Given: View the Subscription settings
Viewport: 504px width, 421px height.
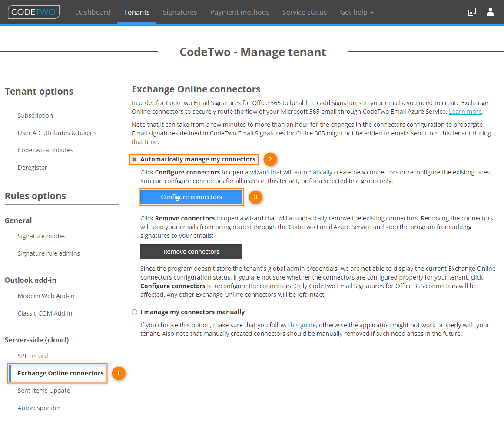Looking at the screenshot, I should coord(35,115).
